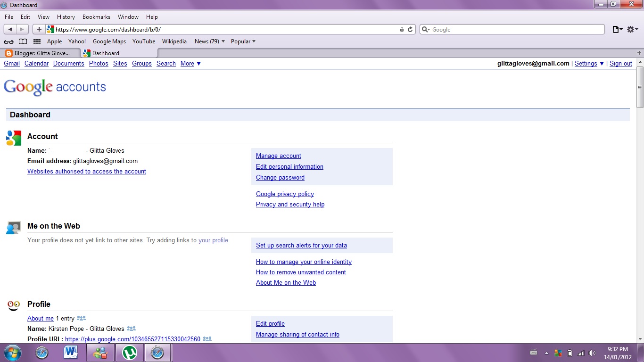Image resolution: width=644 pixels, height=362 pixels.
Task: Open the Safari gear settings menu
Action: [632, 29]
